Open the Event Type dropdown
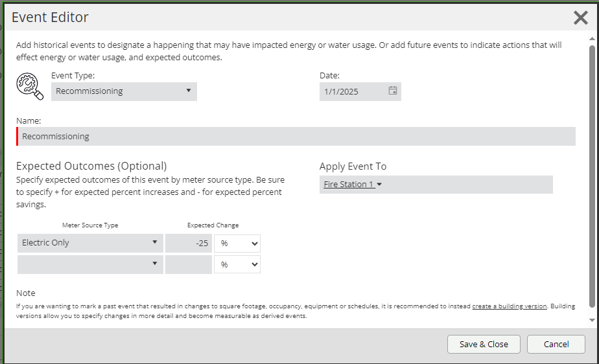This screenshot has height=364, width=599. coord(124,91)
